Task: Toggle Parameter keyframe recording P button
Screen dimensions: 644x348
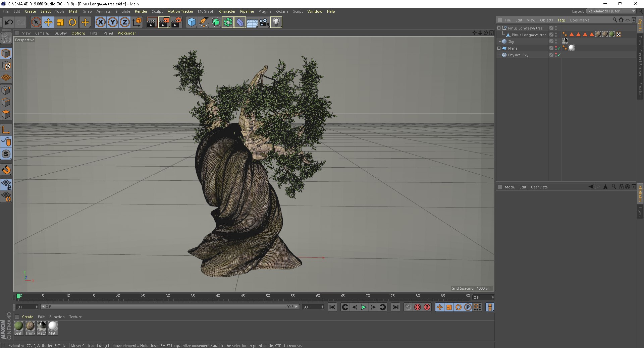Action: [468, 307]
